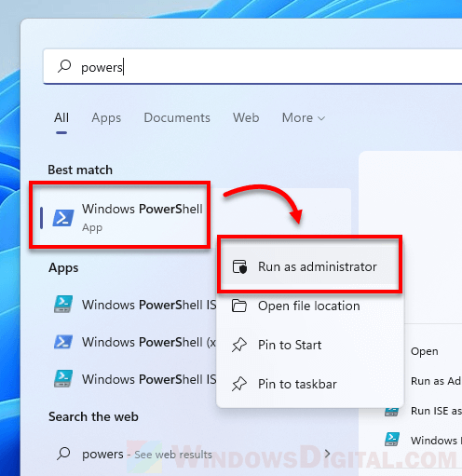Click the pin icon beside Pin to Start
The width and height of the screenshot is (462, 476).
(x=239, y=345)
